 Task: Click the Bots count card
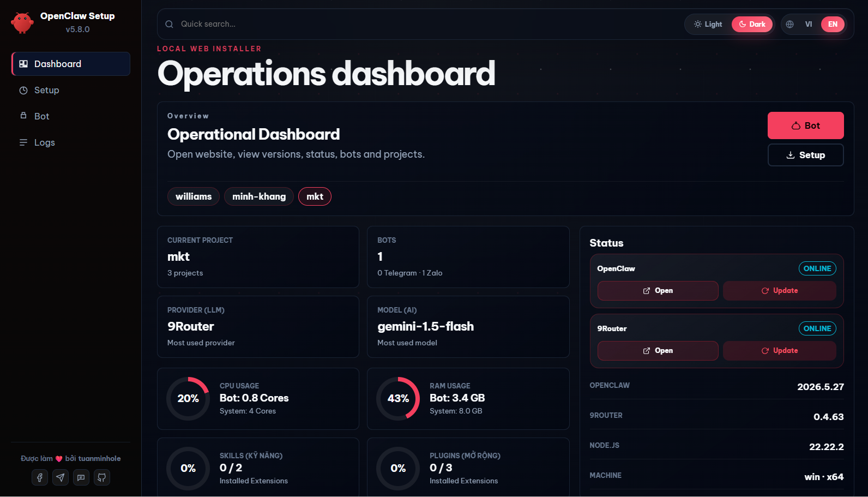point(468,257)
